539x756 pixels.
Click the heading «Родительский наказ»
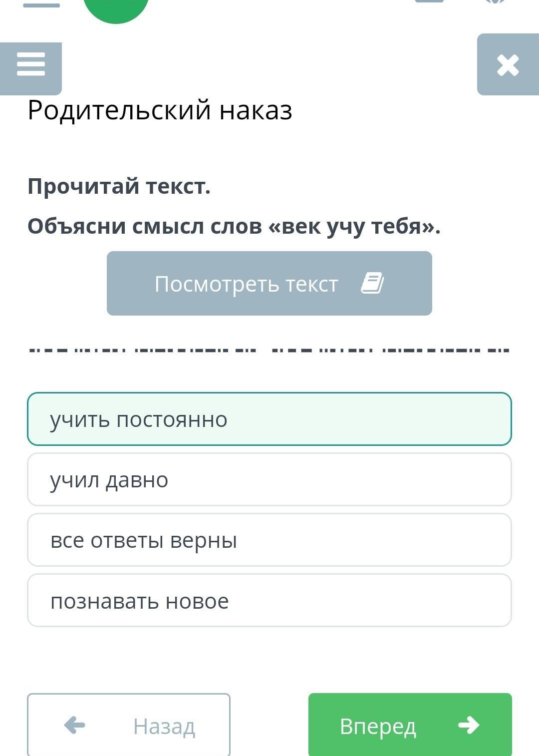pos(160,110)
